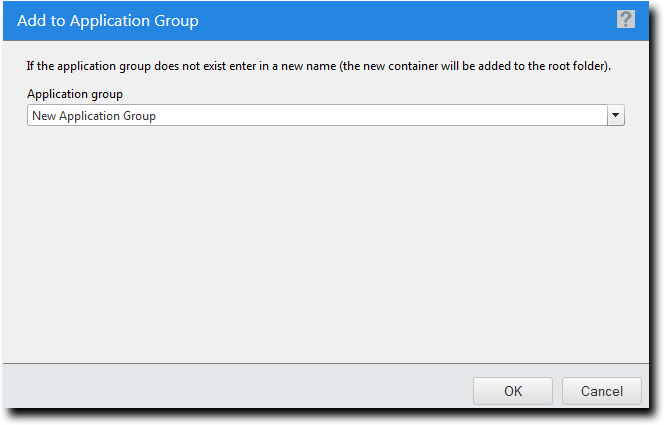
Task: Click the blue dialog title bar
Action: pyautogui.click(x=326, y=20)
